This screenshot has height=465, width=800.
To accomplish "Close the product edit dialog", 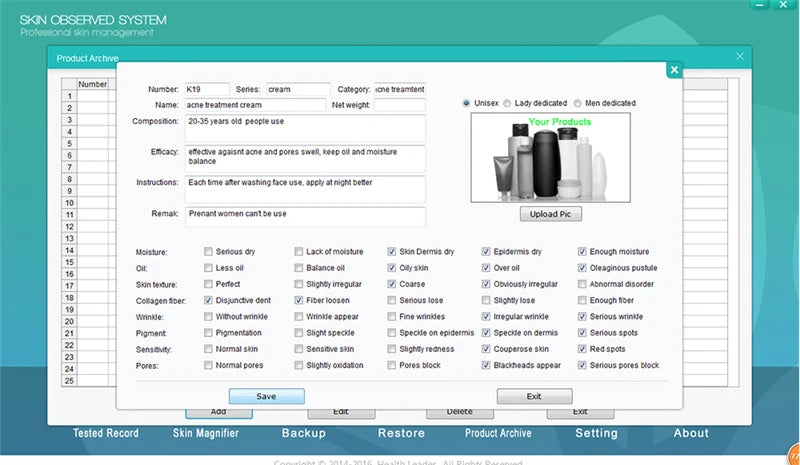I will (x=674, y=70).
